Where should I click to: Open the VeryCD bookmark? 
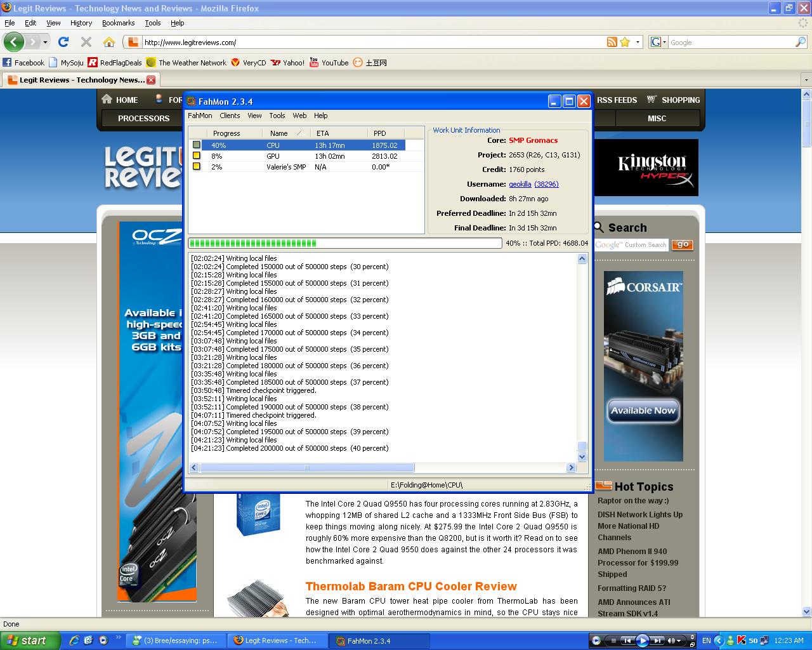pos(248,62)
